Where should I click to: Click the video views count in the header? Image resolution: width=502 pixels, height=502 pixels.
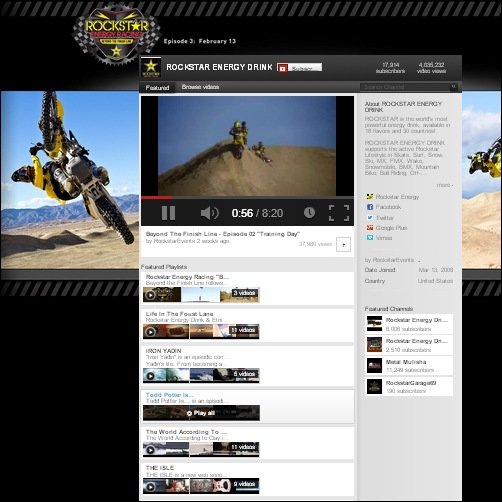(431, 68)
